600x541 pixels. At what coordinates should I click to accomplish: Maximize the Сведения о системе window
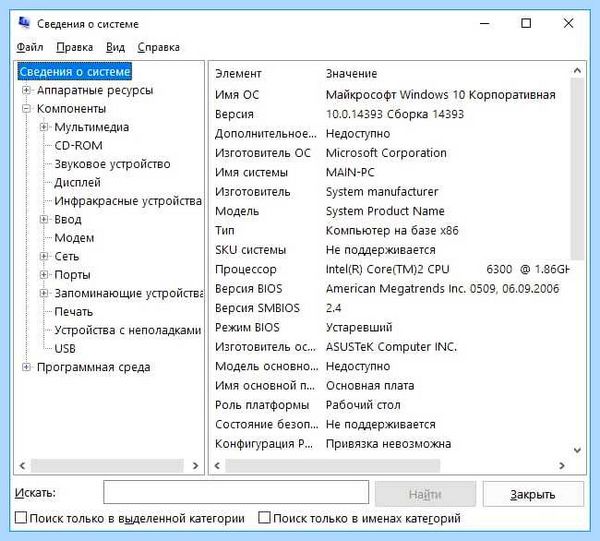click(x=526, y=23)
